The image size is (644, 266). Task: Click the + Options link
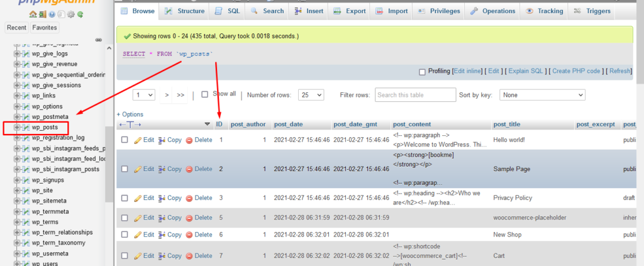click(130, 114)
